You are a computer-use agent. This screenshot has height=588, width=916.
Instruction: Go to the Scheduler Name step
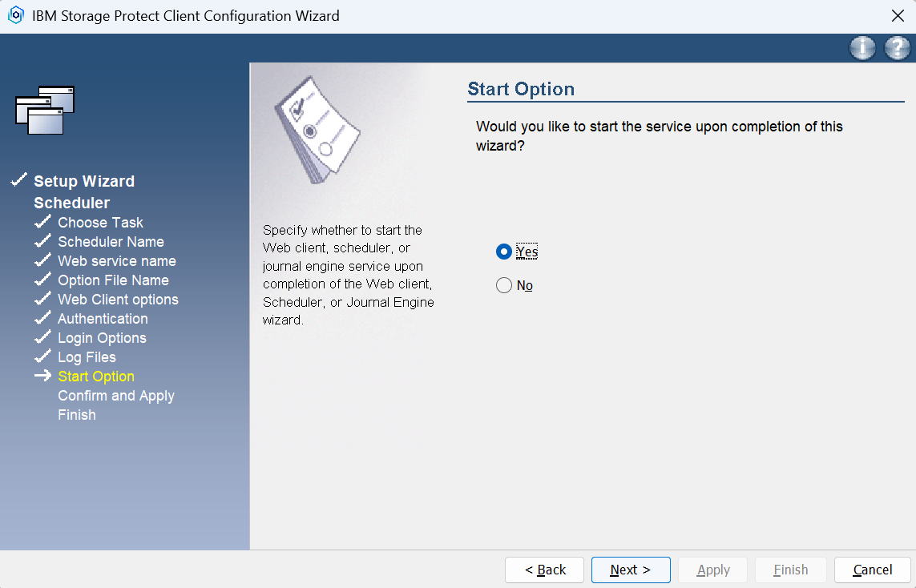111,242
